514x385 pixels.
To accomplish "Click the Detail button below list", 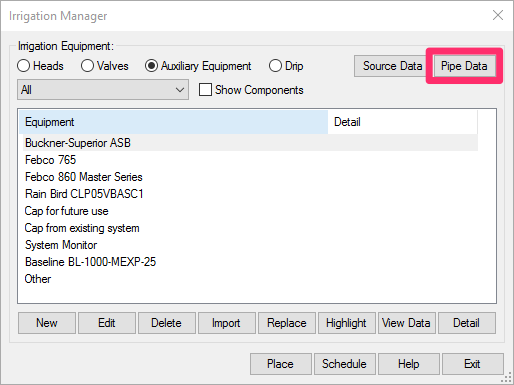I will click(x=467, y=323).
